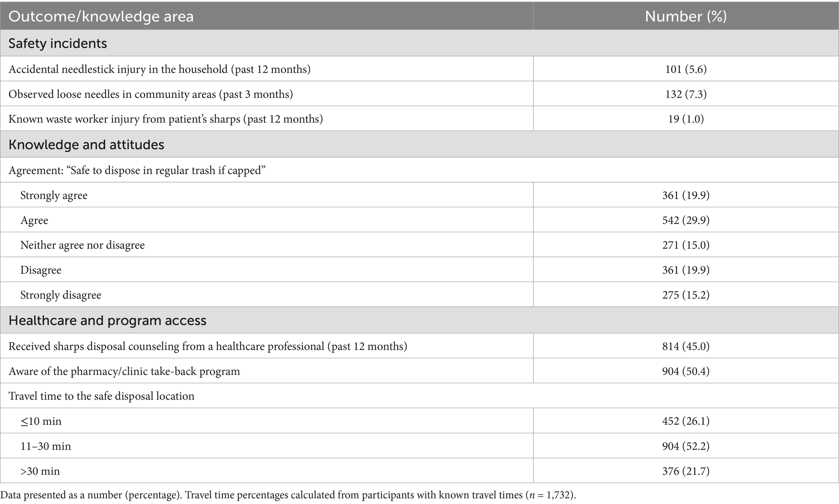Click the "Neither agree nor disagree" label

82,245
